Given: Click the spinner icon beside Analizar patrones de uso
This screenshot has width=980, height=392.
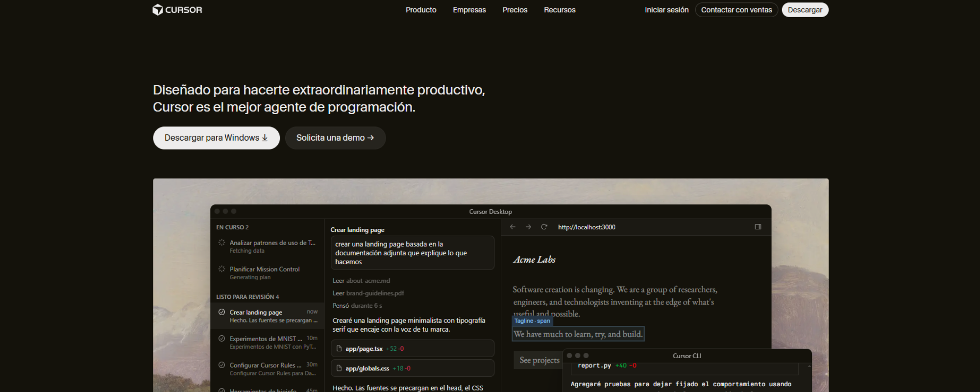Looking at the screenshot, I should pyautogui.click(x=221, y=243).
